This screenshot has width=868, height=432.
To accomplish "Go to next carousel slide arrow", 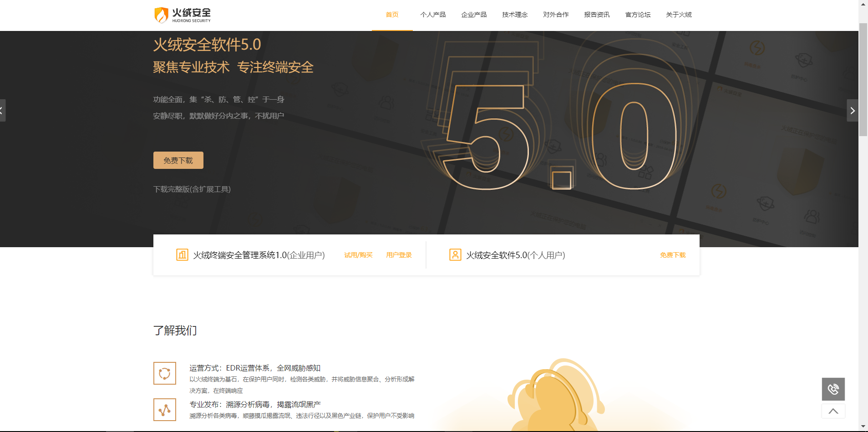I will (853, 111).
